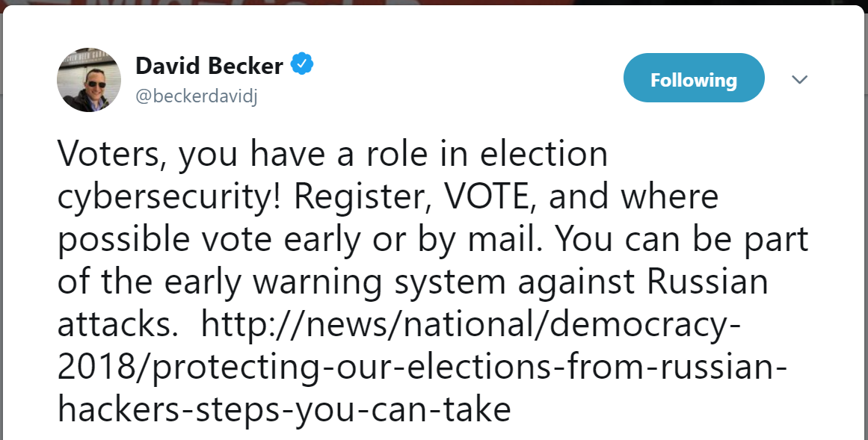The image size is (868, 440).
Task: Click the David Becker display name
Action: click(x=209, y=66)
